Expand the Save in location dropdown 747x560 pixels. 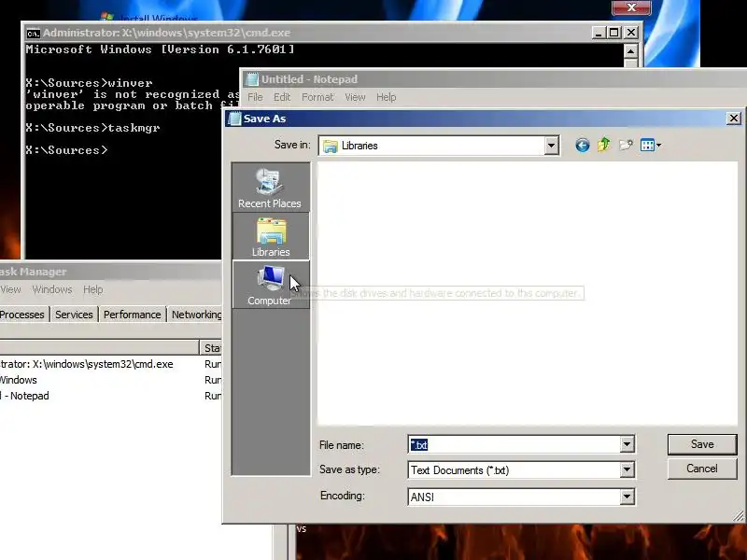(551, 146)
